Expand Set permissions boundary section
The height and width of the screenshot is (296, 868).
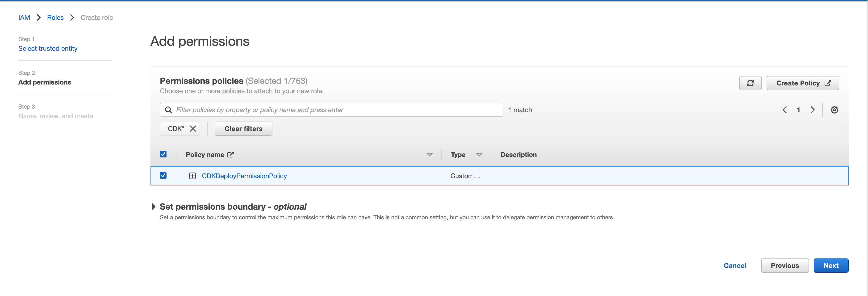[153, 207]
